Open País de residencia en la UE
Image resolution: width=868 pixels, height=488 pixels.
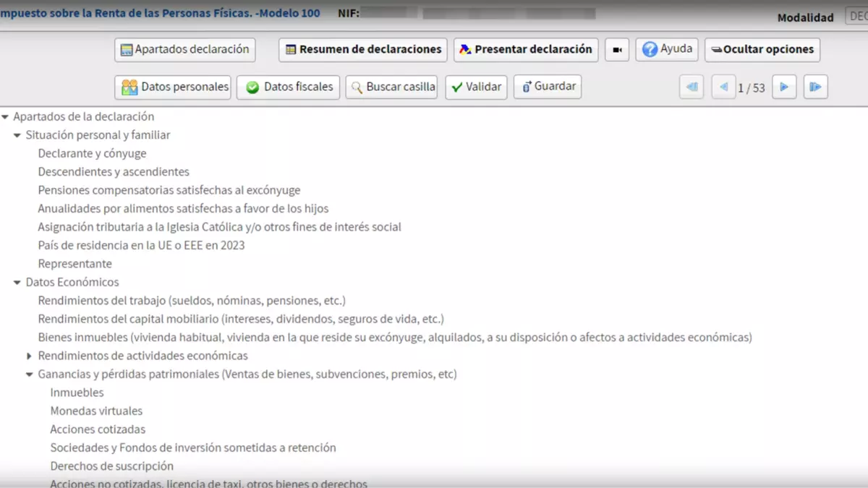(x=141, y=245)
